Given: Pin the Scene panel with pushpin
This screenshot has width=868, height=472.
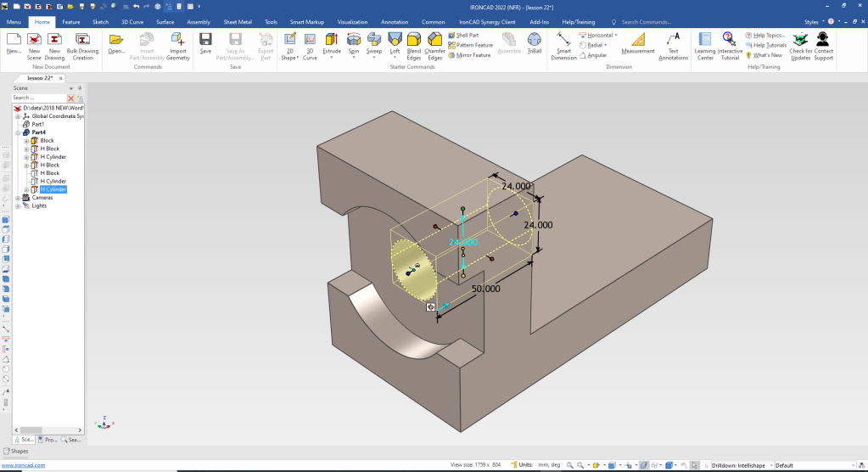Looking at the screenshot, I should coord(80,87).
